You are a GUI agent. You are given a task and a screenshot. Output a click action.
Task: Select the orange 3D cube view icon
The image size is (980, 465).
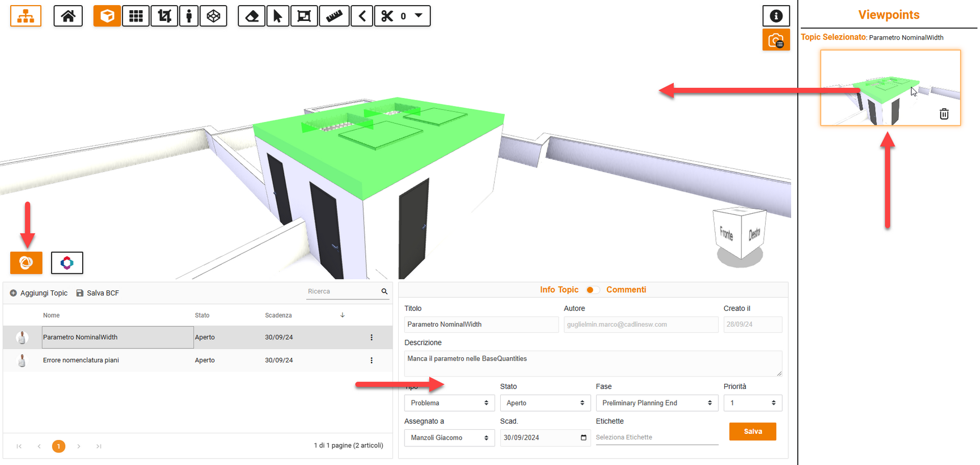tap(107, 16)
